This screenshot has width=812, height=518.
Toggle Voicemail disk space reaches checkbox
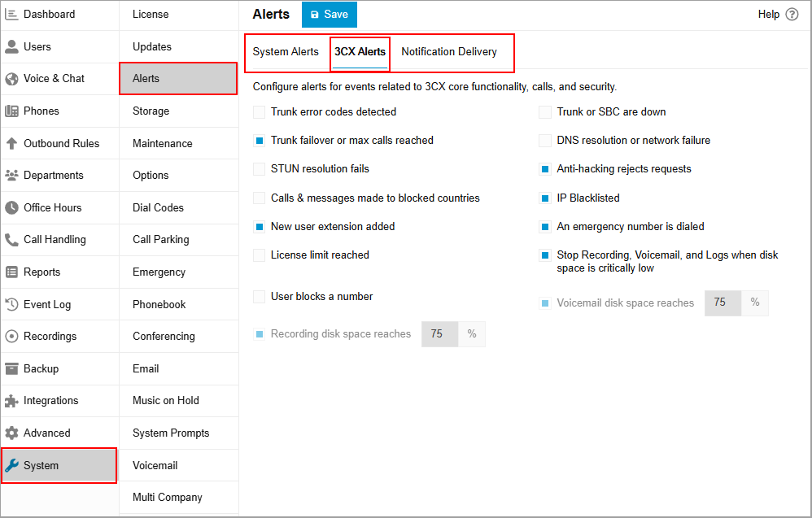point(545,303)
